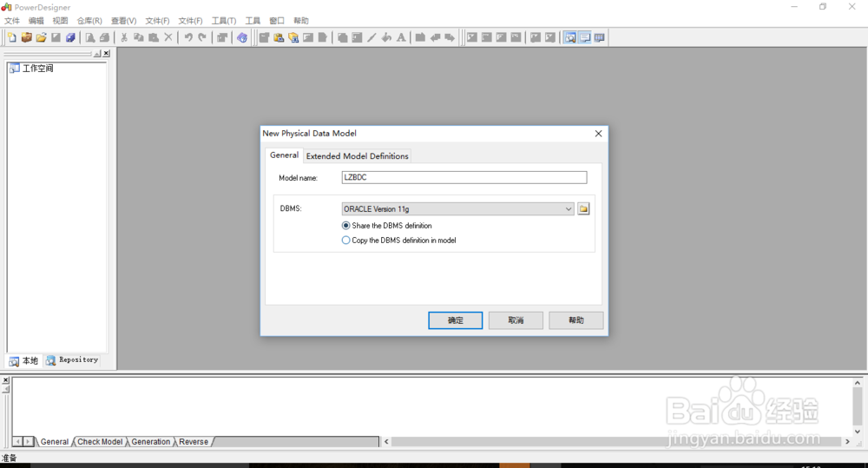This screenshot has height=468, width=868.
Task: Select Copy the DBMS definition in model
Action: tap(398, 241)
